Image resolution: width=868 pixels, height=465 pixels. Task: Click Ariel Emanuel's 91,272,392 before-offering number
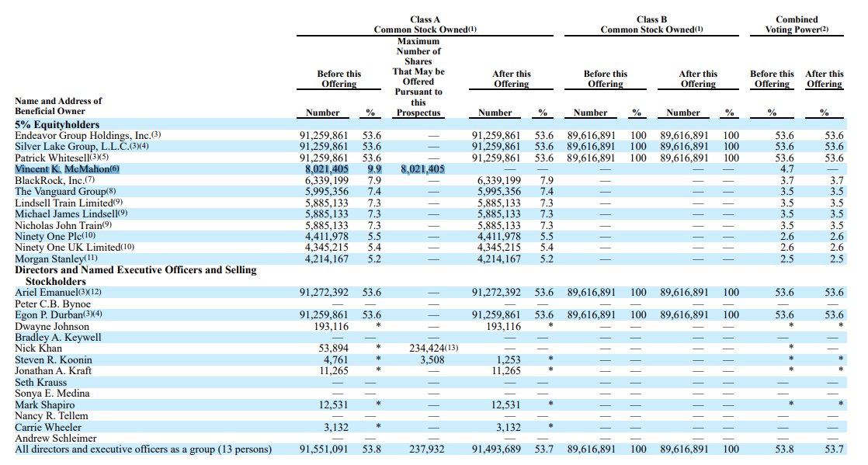323,293
